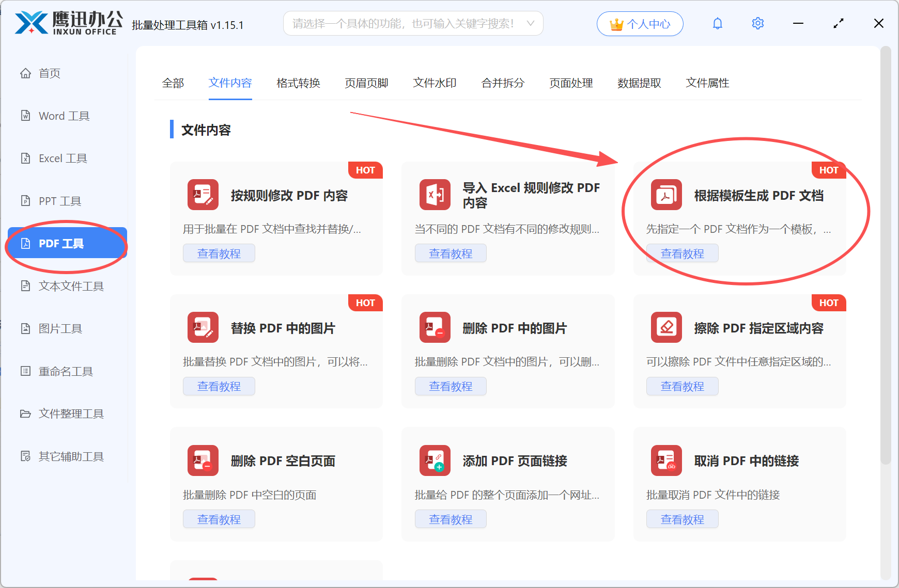
Task: Select PPT 工具 in the sidebar
Action: click(x=59, y=201)
